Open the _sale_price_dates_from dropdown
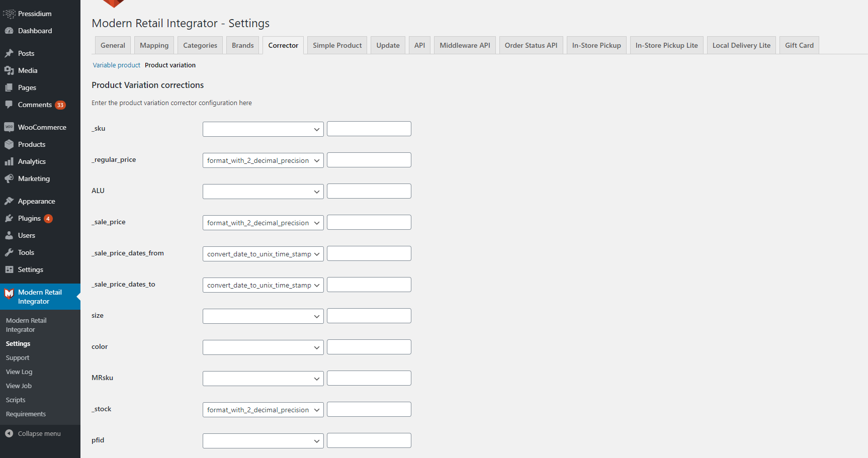Viewport: 868px width, 458px height. (263, 254)
